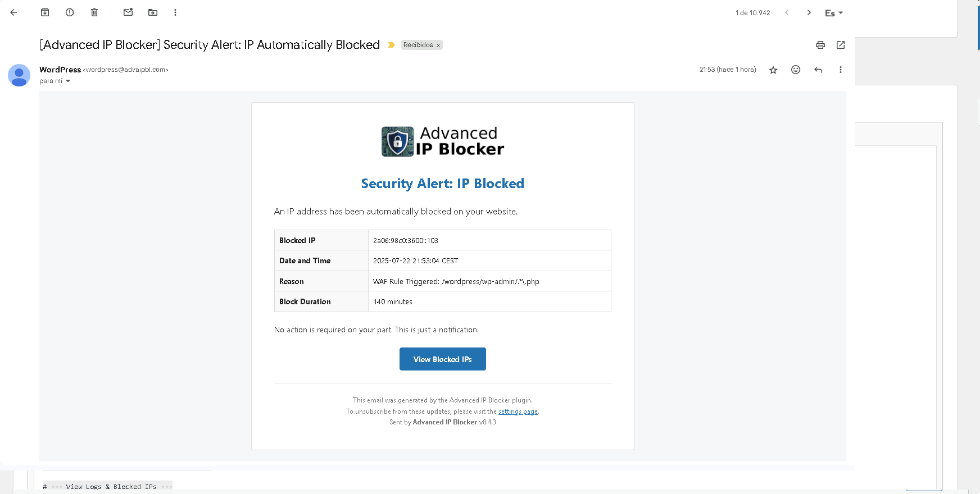Image resolution: width=980 pixels, height=494 pixels.
Task: Open message more-options menu
Action: [841, 70]
